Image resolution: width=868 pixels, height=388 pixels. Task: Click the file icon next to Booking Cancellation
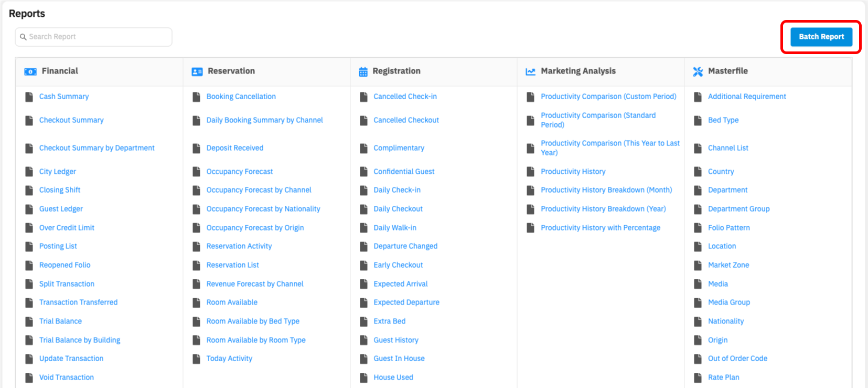coord(197,97)
